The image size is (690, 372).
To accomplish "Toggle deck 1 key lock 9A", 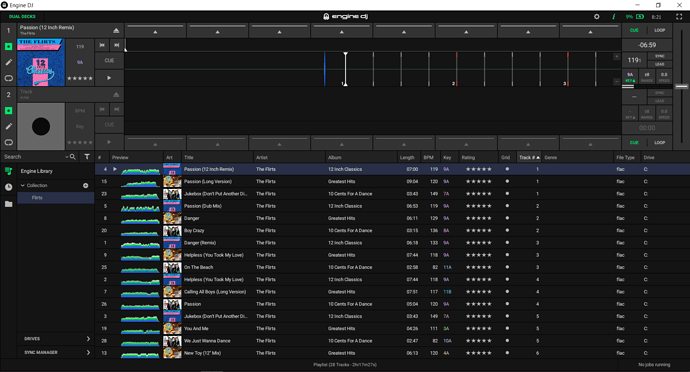I will [630, 77].
